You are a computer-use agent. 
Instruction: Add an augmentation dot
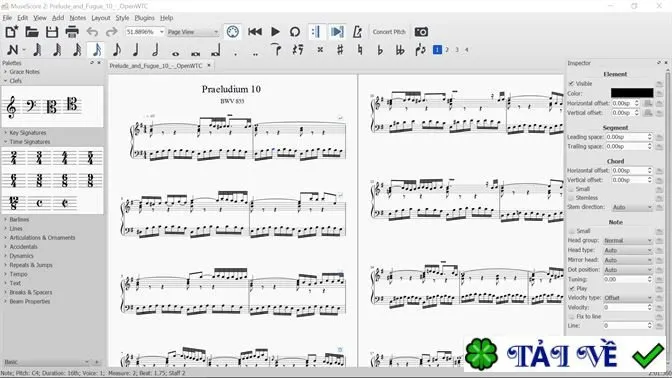pyautogui.click(x=236, y=53)
